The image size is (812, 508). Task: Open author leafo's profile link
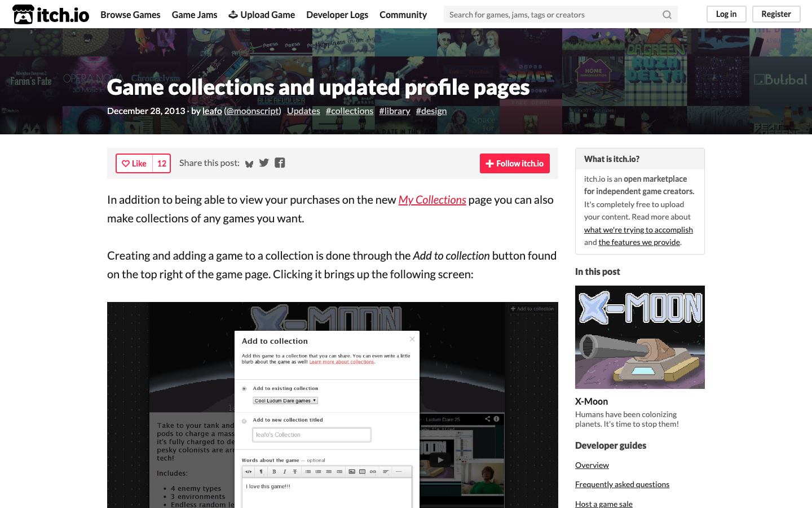[212, 111]
